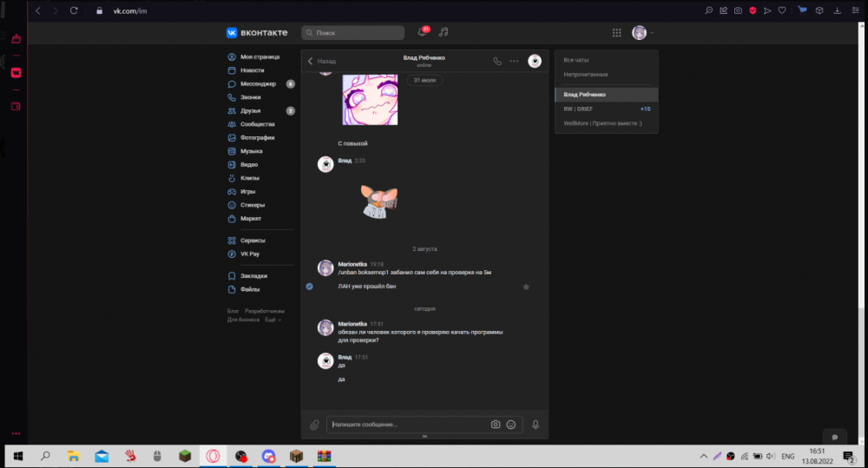Open the Opera sidebar three-dots settings
The height and width of the screenshot is (468, 868).
click(x=16, y=433)
